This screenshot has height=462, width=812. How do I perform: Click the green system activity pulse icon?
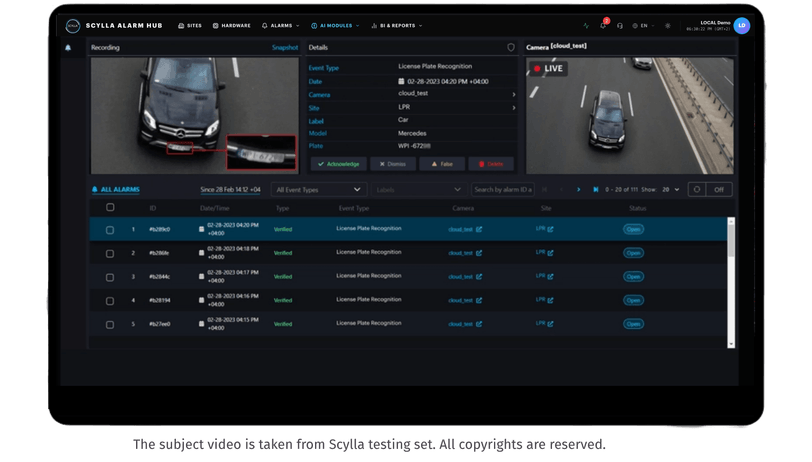point(586,25)
